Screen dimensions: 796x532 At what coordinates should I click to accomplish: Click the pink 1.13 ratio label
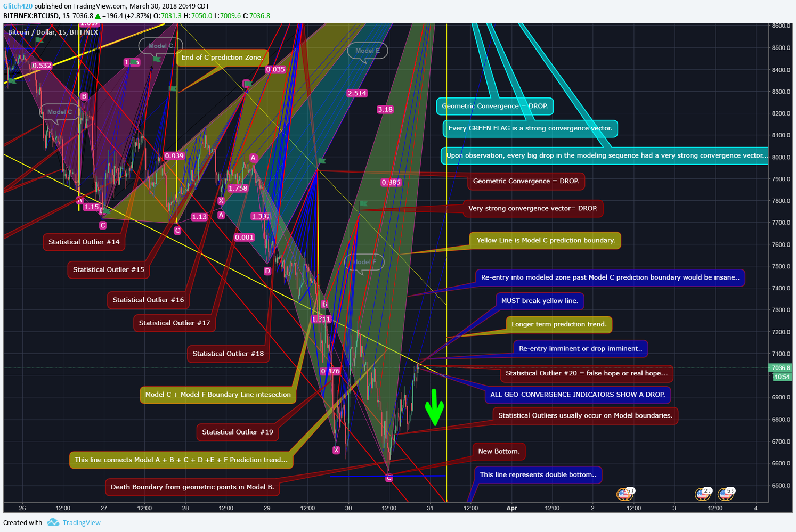(x=199, y=217)
